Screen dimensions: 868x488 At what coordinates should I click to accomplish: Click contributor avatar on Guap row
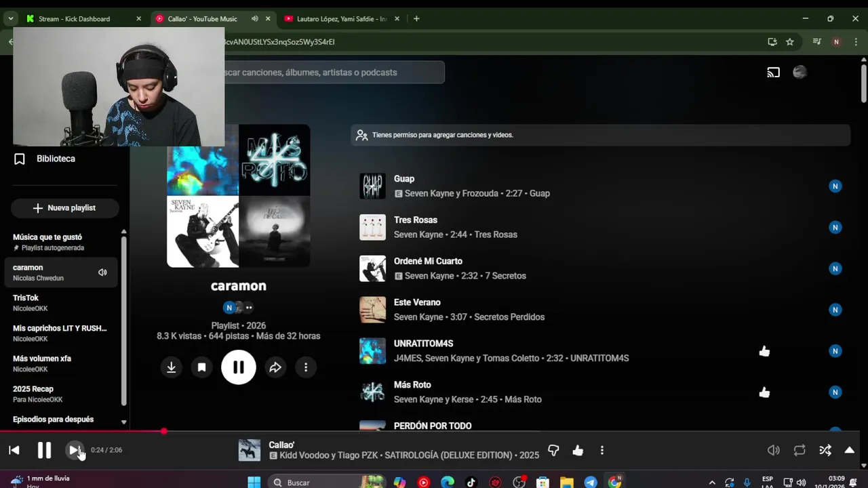click(835, 186)
